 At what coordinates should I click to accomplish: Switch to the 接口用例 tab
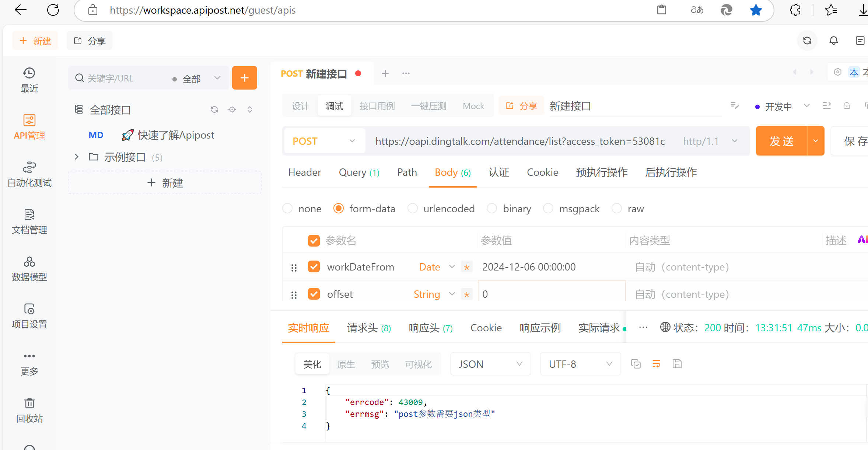(377, 106)
